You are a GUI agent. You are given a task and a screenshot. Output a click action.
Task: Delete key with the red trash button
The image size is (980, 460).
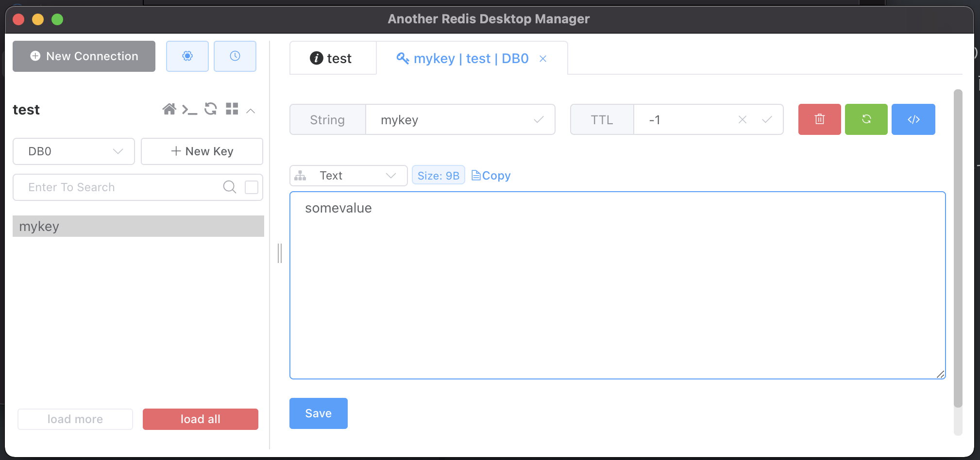pos(819,119)
